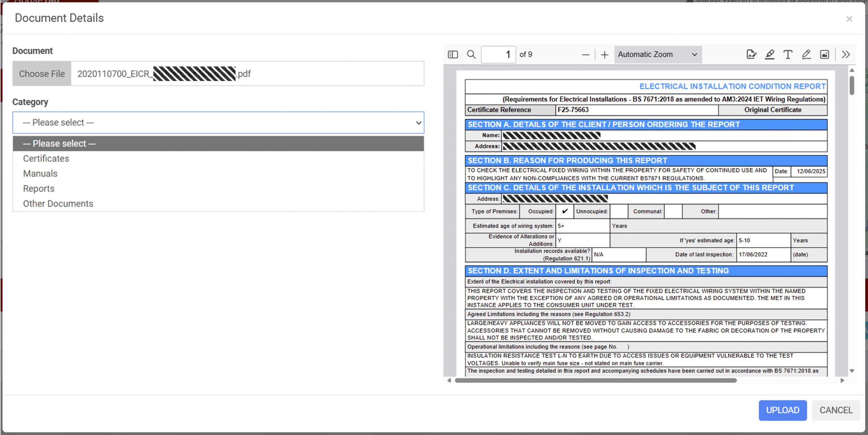This screenshot has height=435, width=868.
Task: Toggle the PDF viewer sidebar
Action: coord(453,55)
